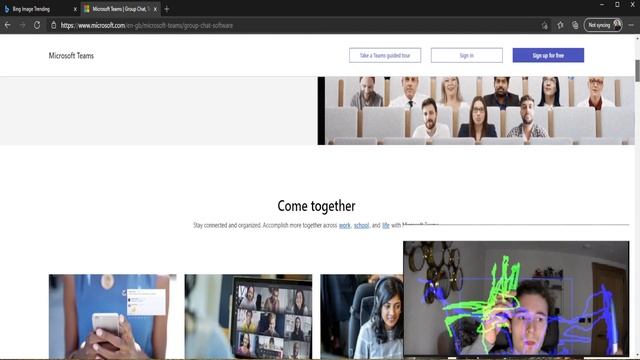
Task: Open the laptop video grid image card
Action: click(x=248, y=317)
